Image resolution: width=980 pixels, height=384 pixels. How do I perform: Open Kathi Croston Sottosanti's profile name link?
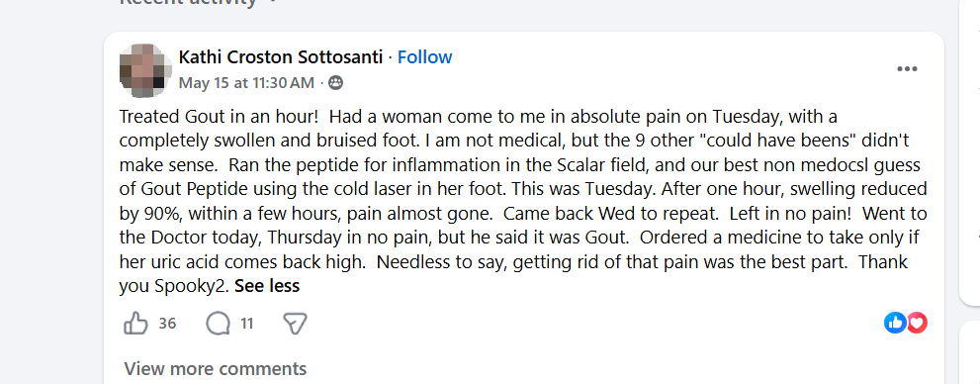(281, 57)
